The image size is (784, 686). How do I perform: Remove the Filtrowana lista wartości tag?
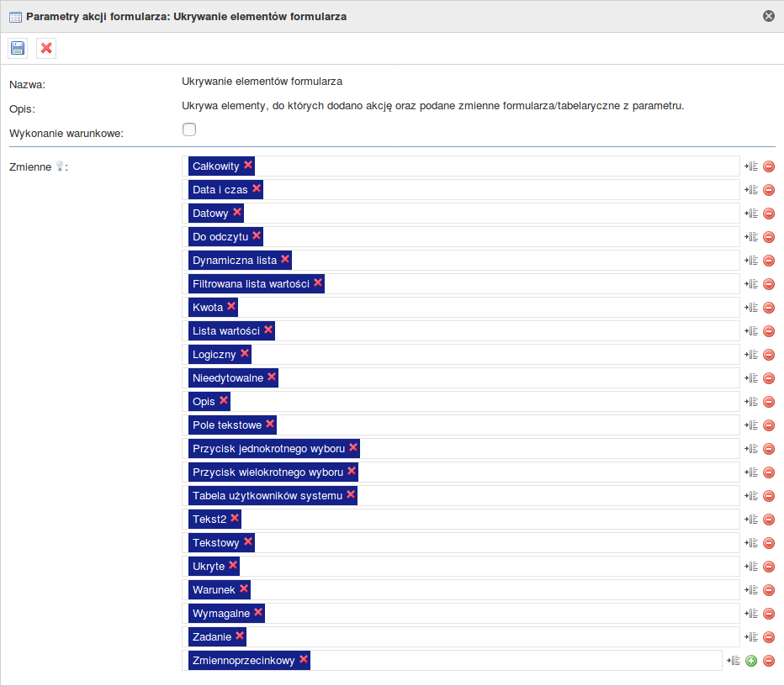coord(318,282)
